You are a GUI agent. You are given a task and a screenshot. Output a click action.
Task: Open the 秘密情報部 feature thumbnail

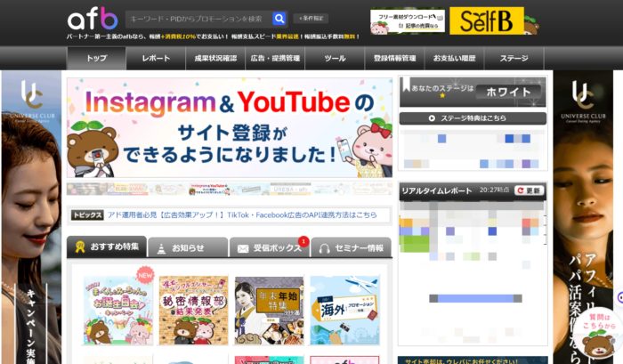pyautogui.click(x=193, y=310)
